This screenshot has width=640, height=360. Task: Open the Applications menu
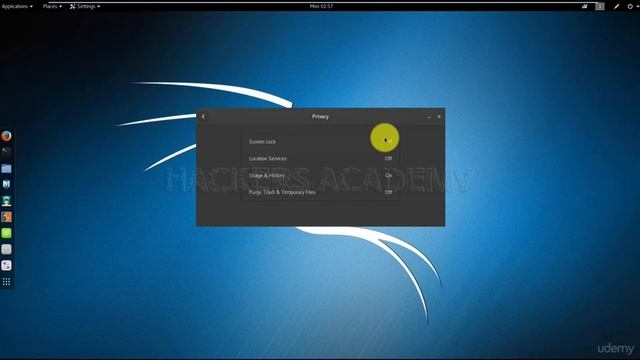pos(17,6)
